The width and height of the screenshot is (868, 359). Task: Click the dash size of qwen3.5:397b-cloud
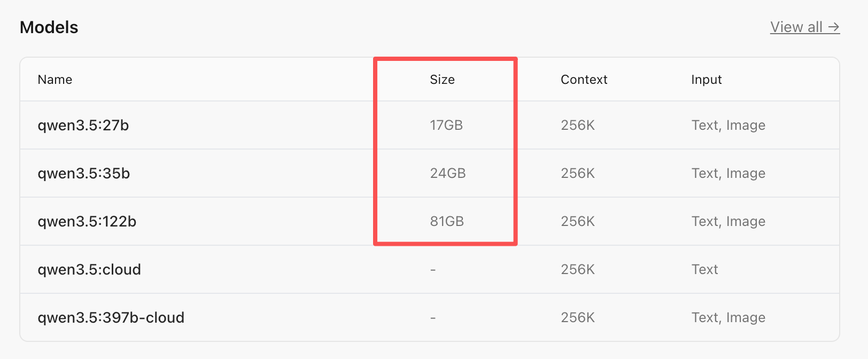click(433, 318)
